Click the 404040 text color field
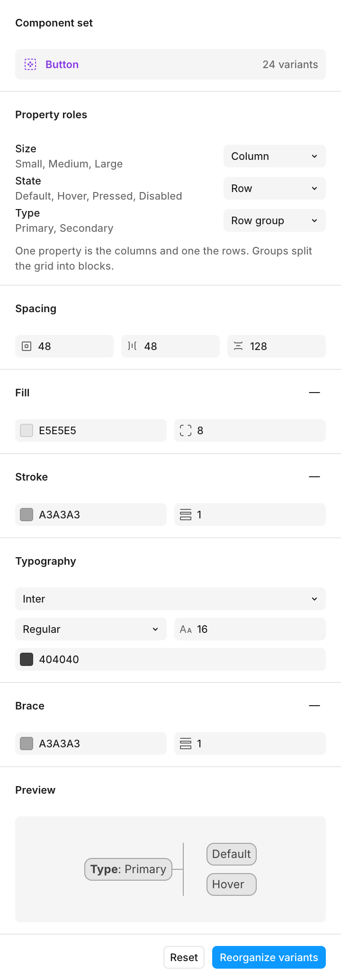The width and height of the screenshot is (341, 980). [170, 659]
